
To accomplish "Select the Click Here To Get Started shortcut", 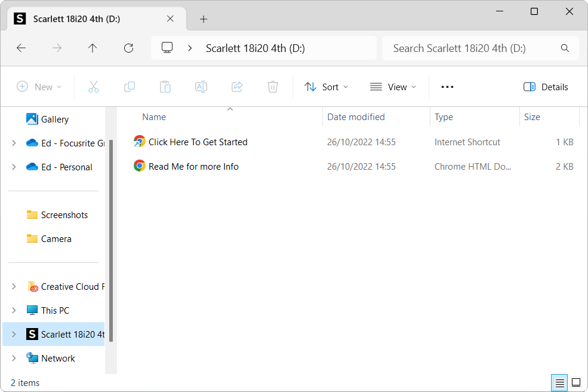I will (x=198, y=142).
